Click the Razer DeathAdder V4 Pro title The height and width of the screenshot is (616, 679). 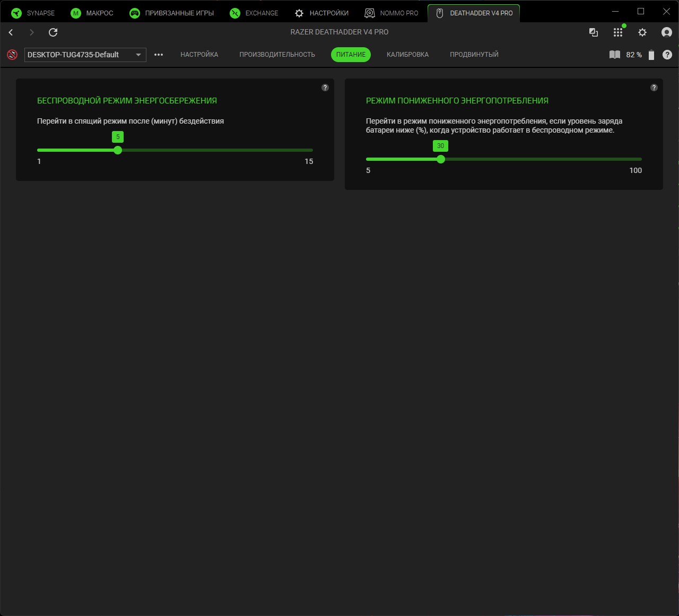coord(339,32)
